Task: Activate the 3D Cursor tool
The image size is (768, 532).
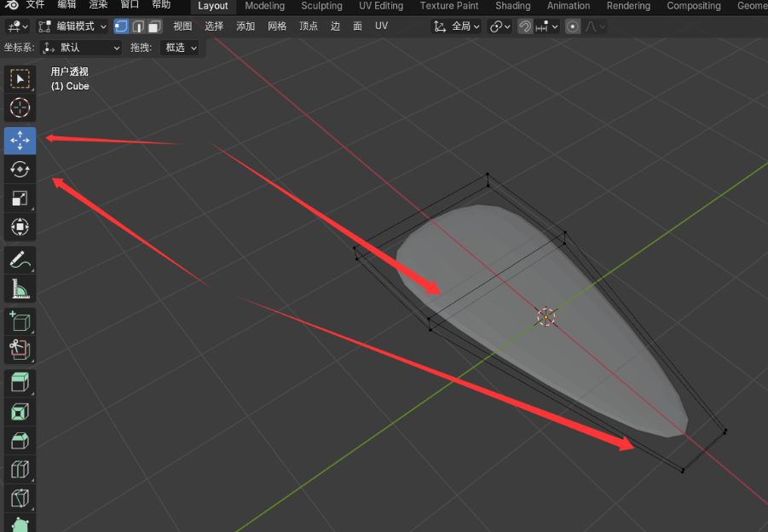Action: (20, 108)
